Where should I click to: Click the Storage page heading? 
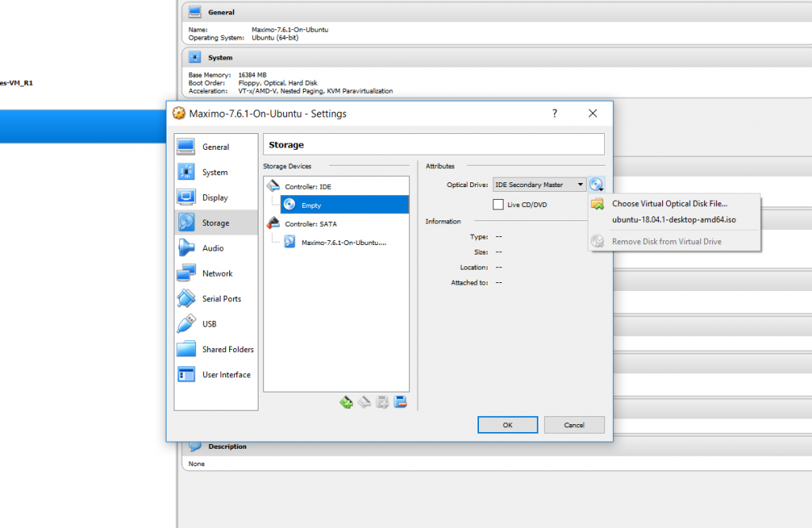(x=286, y=145)
